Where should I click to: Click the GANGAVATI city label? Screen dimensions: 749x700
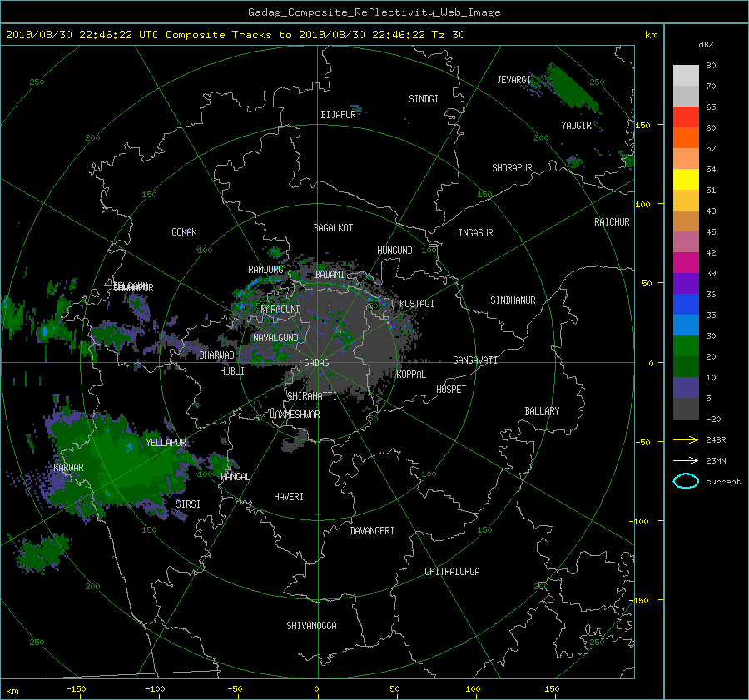click(x=475, y=360)
